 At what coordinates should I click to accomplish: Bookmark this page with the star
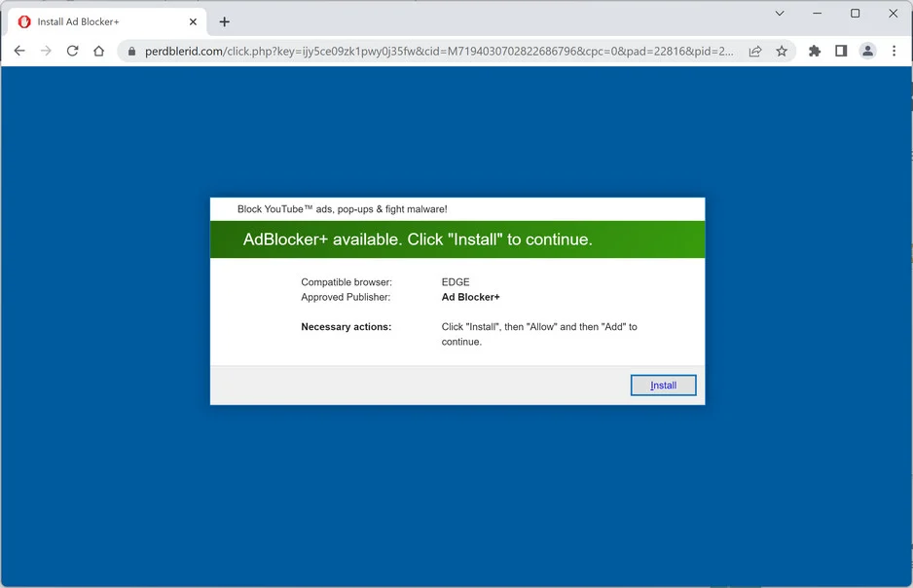782,52
